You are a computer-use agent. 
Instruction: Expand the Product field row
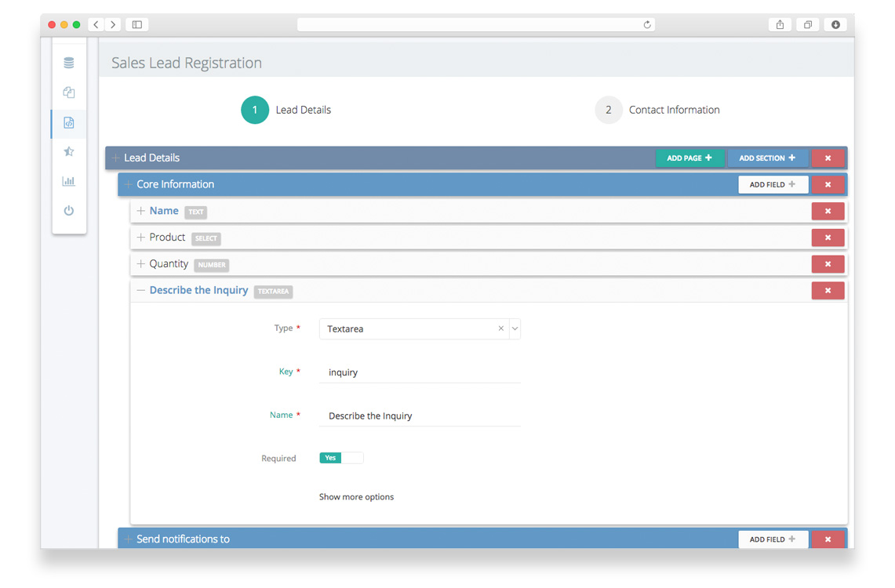[x=141, y=238]
